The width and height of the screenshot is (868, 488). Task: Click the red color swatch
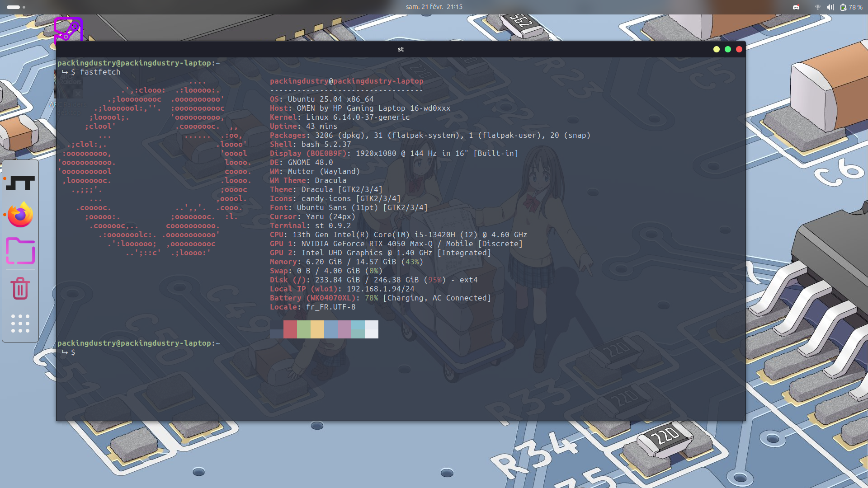[x=290, y=329]
